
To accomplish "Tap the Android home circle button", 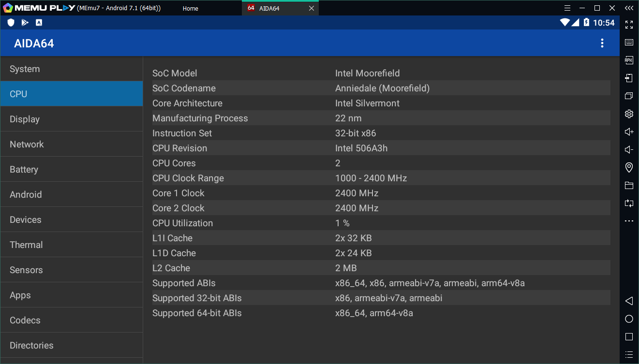I will coord(629,319).
